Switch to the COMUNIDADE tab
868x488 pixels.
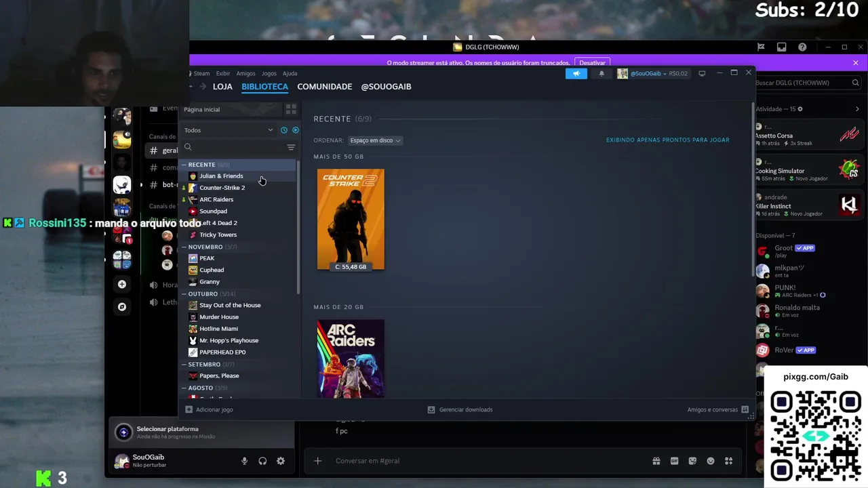(324, 87)
